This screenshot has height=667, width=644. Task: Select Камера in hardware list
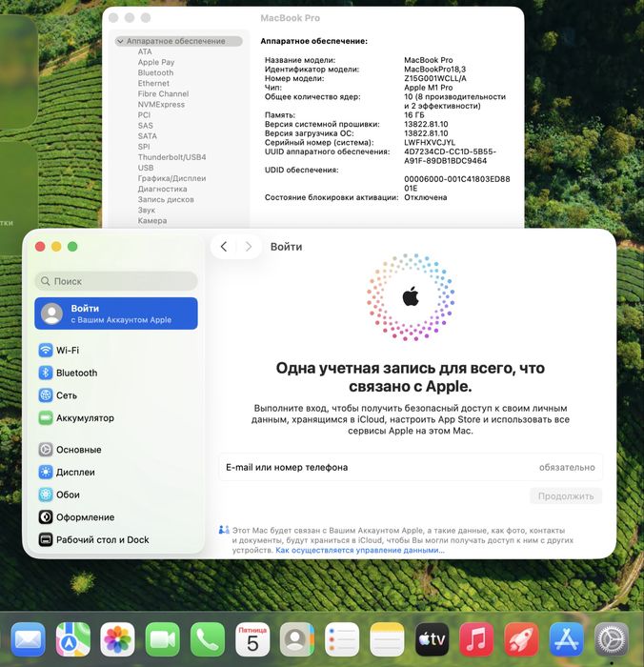pos(152,221)
